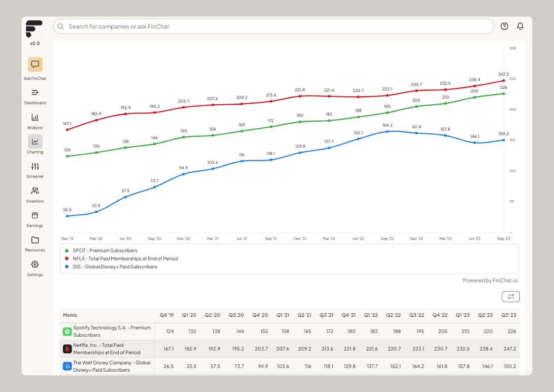Select the Charting sidebar icon
This screenshot has width=554, height=392.
35,142
